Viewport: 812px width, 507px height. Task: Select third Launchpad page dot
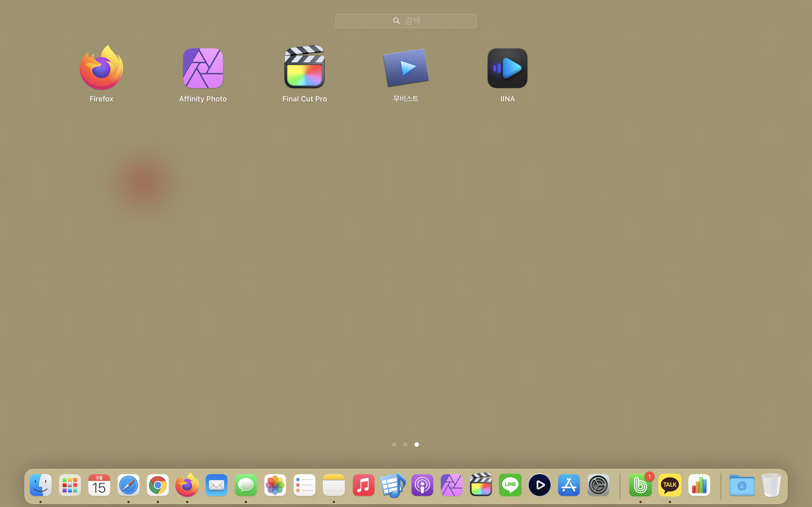(417, 444)
